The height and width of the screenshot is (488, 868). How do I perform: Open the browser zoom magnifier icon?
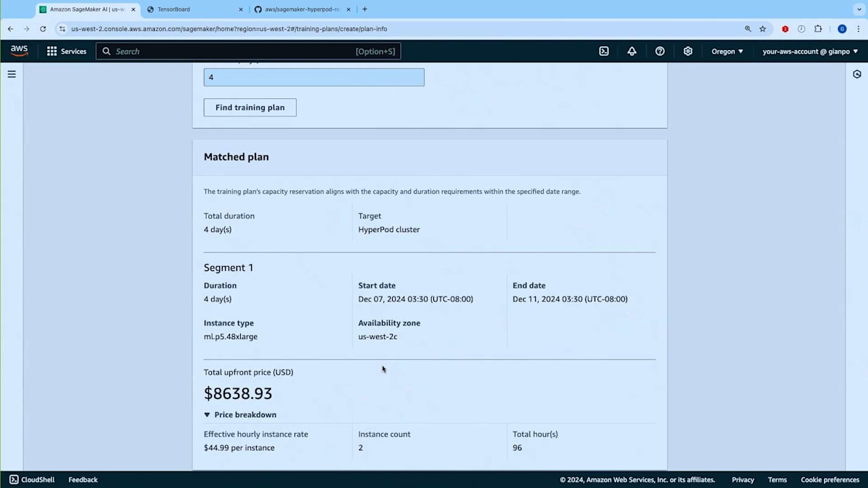[x=748, y=29]
